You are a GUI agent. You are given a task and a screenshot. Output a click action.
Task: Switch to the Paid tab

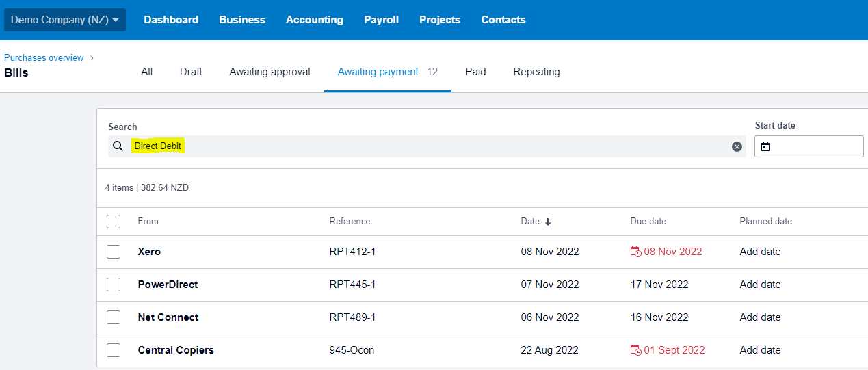[x=475, y=72]
